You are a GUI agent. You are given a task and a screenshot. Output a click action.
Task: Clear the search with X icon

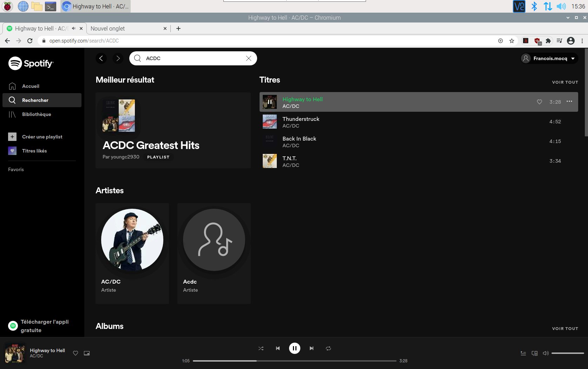249,58
